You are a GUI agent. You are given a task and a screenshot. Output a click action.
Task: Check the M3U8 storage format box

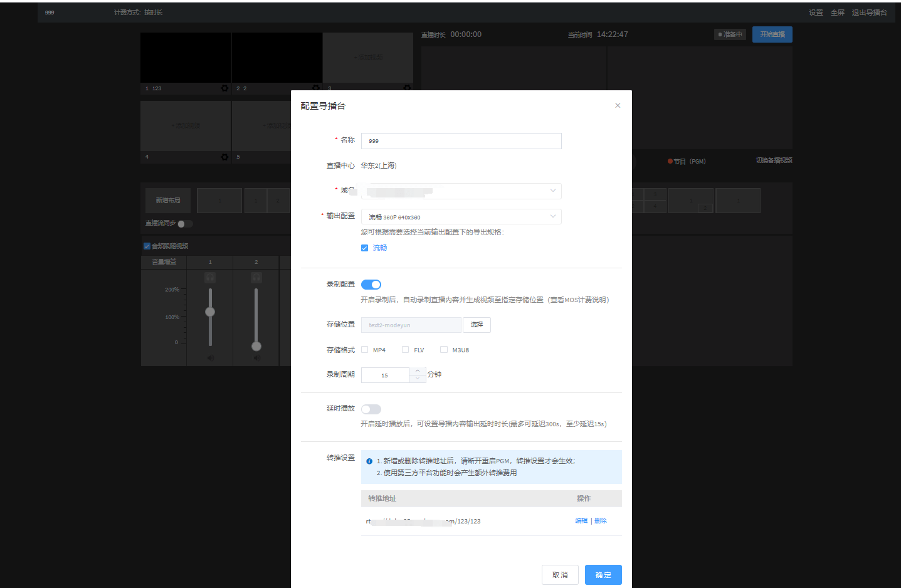[x=444, y=350]
